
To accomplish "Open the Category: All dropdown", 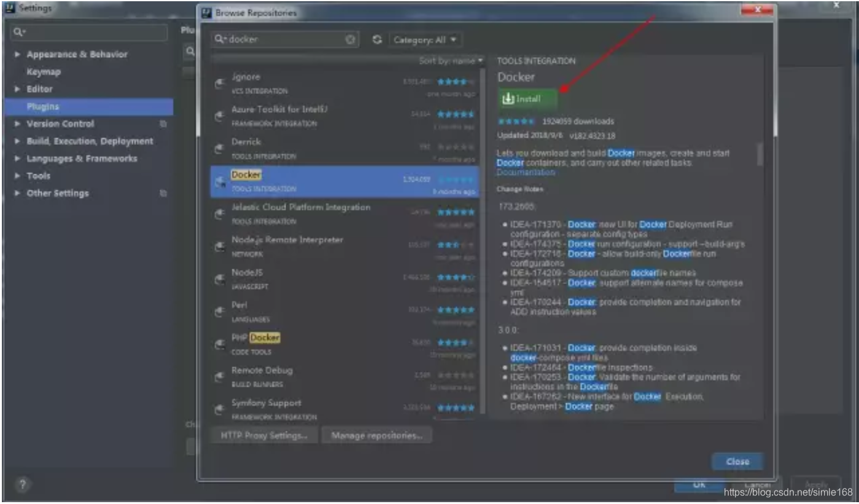I will click(x=425, y=40).
